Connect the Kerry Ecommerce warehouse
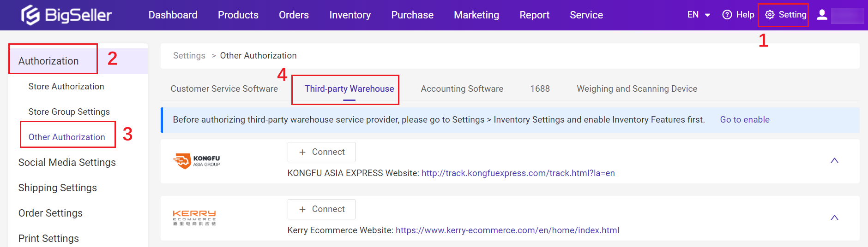The height and width of the screenshot is (247, 868). point(321,209)
